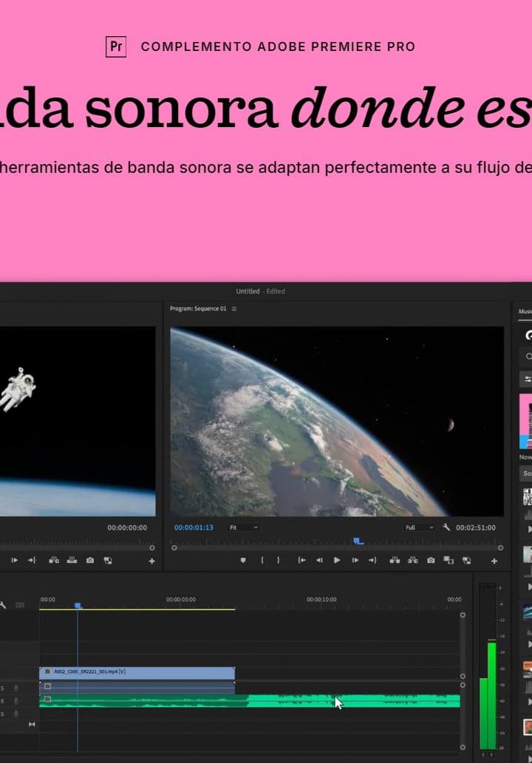Open the Full playback resolution dropdown
The width and height of the screenshot is (532, 763).
tap(420, 527)
